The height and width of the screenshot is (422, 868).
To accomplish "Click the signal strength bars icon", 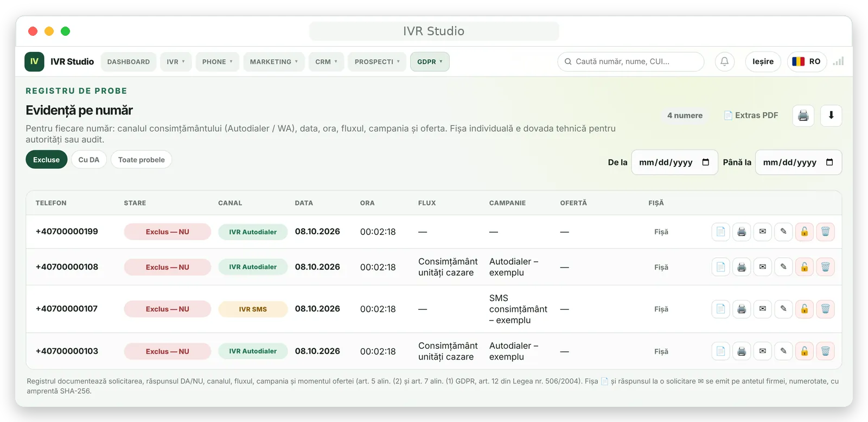I will (838, 61).
